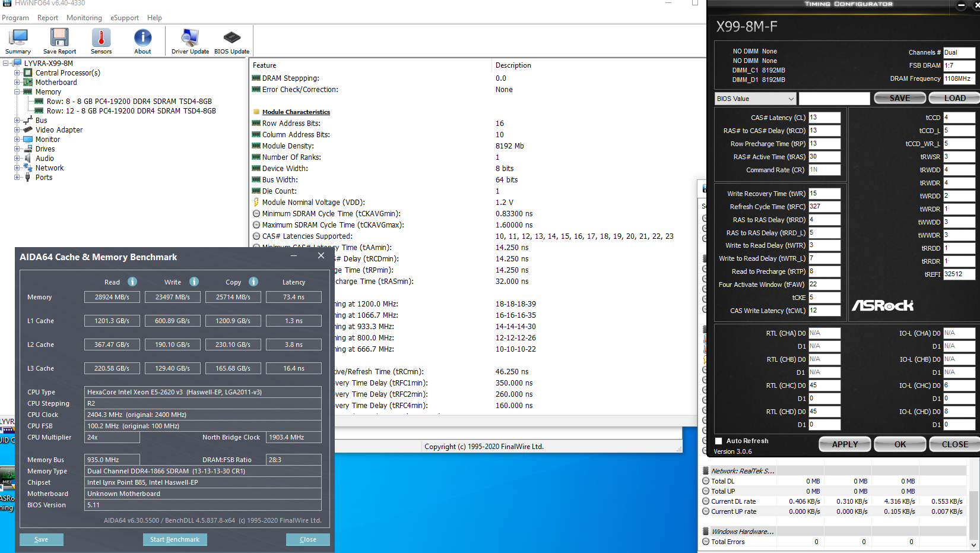Click the APPLY button
This screenshot has height=553, width=980.
point(845,444)
